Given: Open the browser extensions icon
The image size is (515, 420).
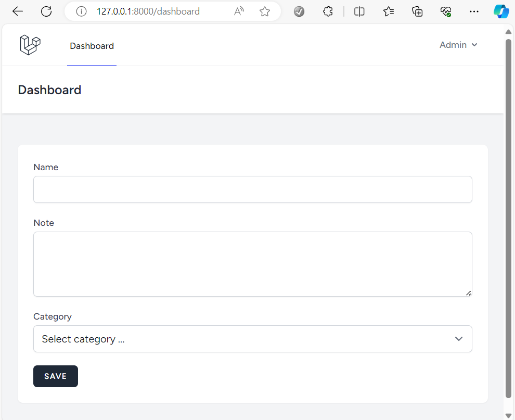Looking at the screenshot, I should click(328, 11).
